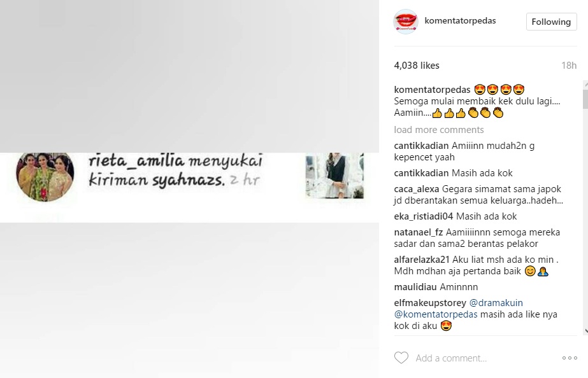The height and width of the screenshot is (378, 588).
Task: Open the three-dot more options menu
Action: (x=570, y=358)
